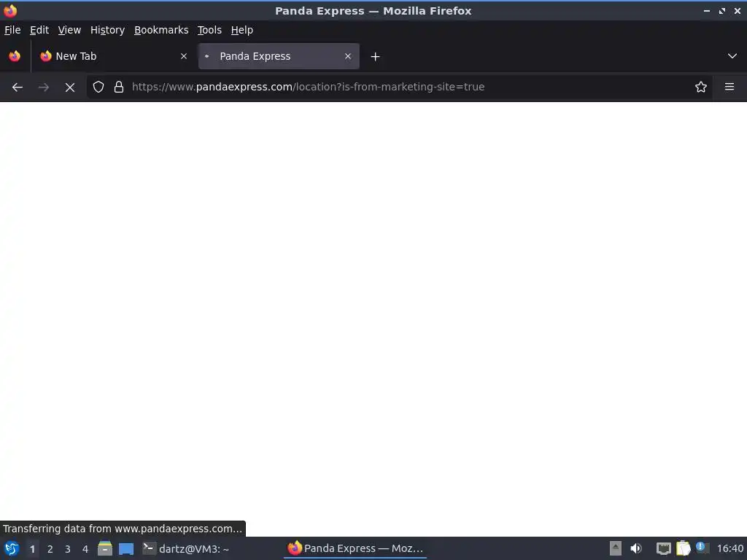Viewport: 747px width, 560px height.
Task: Open the file manager taskbar icon
Action: 105,548
